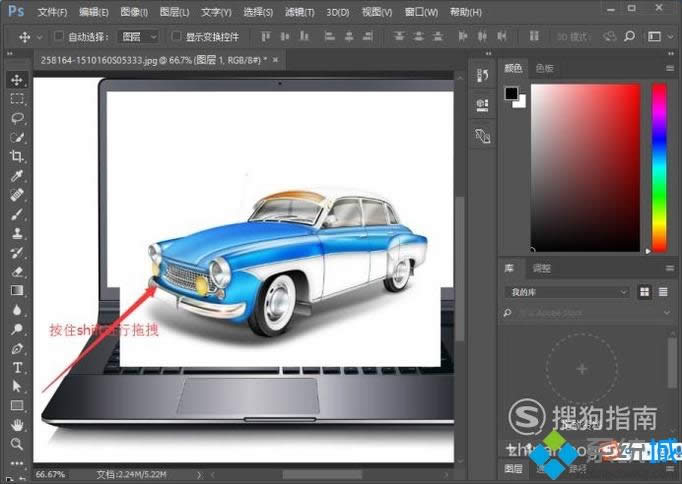Pick a color in the red field
This screenshot has height=484, width=682.
point(585,167)
